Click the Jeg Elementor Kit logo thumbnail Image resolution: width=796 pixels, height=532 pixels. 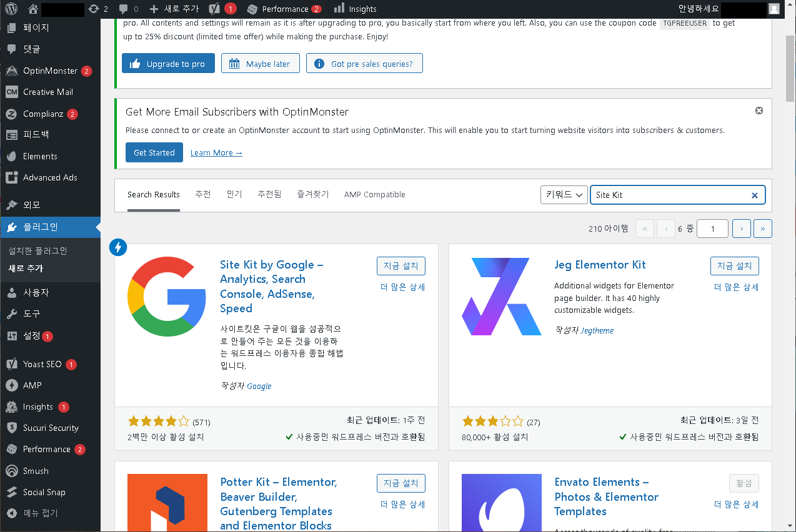click(502, 297)
